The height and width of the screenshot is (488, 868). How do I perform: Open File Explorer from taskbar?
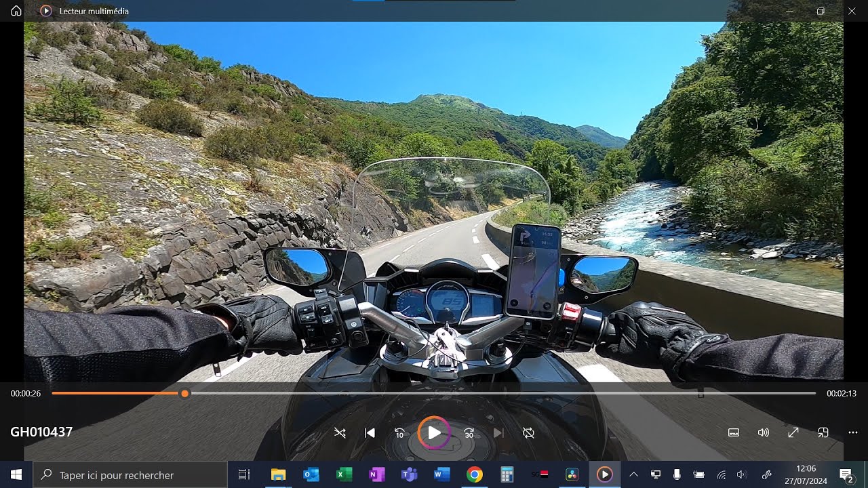point(278,474)
